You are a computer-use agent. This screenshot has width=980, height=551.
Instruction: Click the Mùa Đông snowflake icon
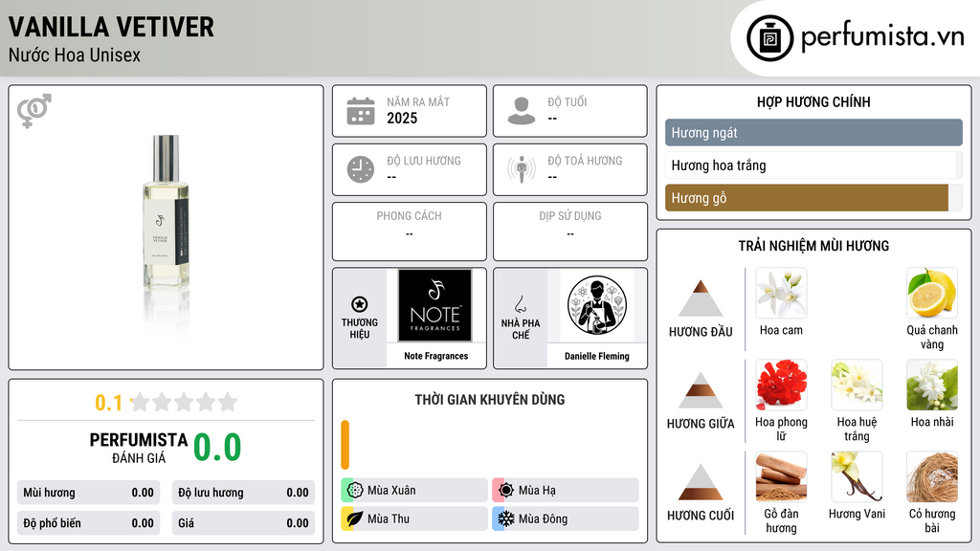[x=506, y=518]
